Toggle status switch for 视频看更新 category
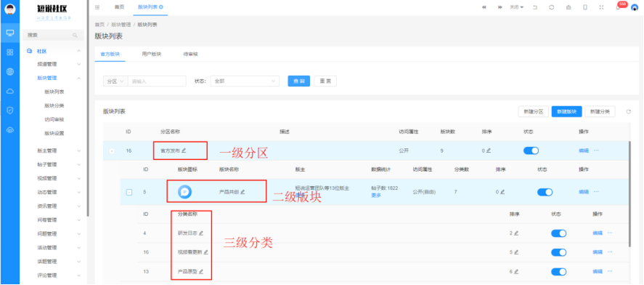 click(x=558, y=252)
